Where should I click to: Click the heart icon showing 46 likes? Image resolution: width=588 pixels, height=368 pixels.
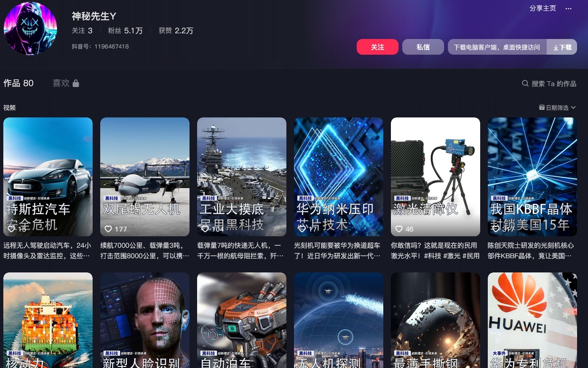pyautogui.click(x=399, y=229)
